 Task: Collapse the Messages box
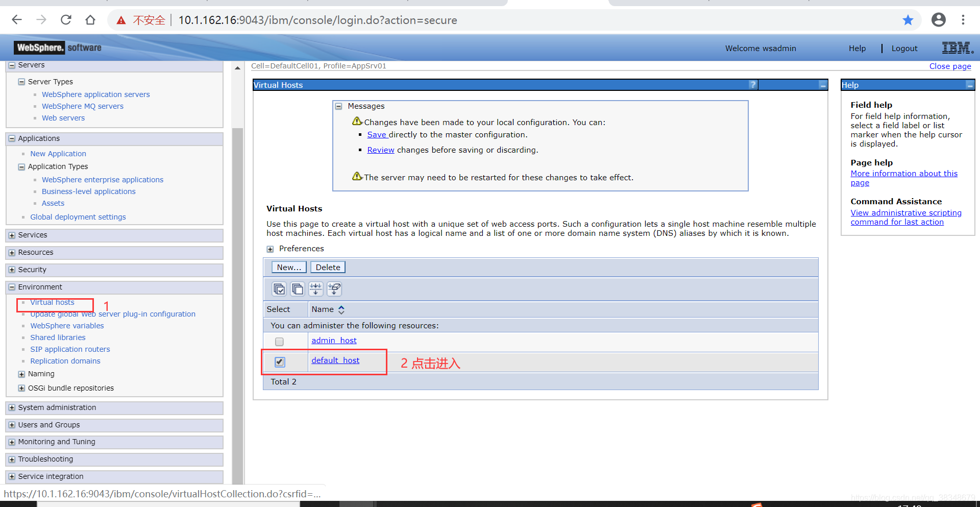[338, 106]
